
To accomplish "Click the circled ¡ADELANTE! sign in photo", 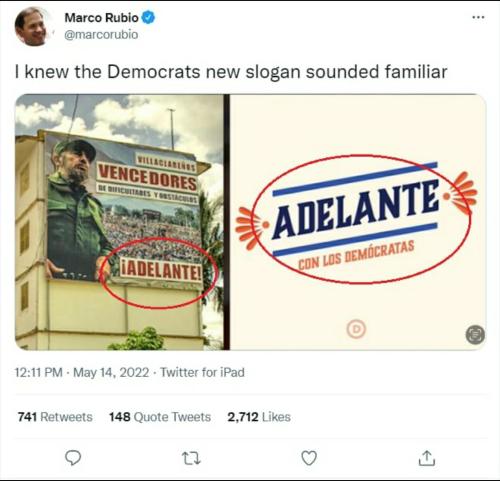I will 161,270.
